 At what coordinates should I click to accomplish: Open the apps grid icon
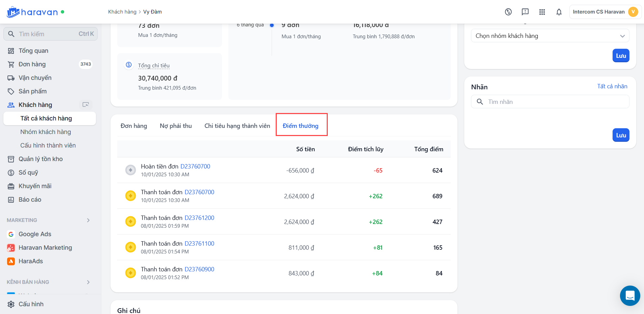542,12
